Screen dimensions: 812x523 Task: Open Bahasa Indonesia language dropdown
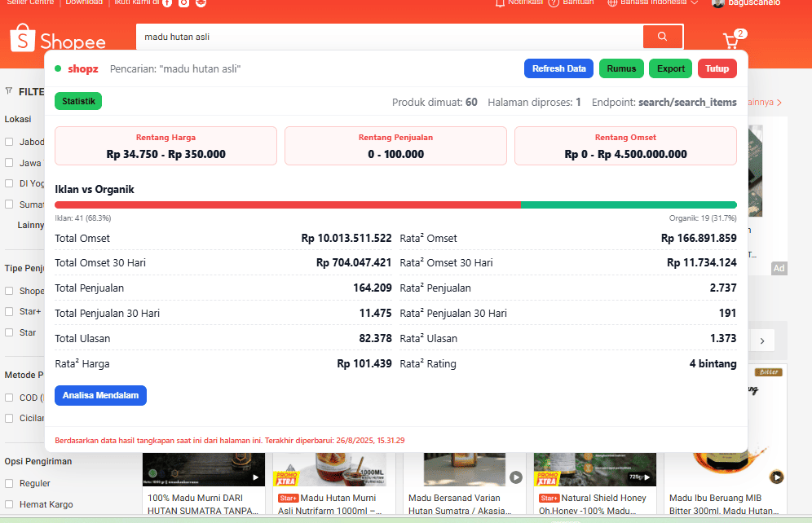click(652, 3)
